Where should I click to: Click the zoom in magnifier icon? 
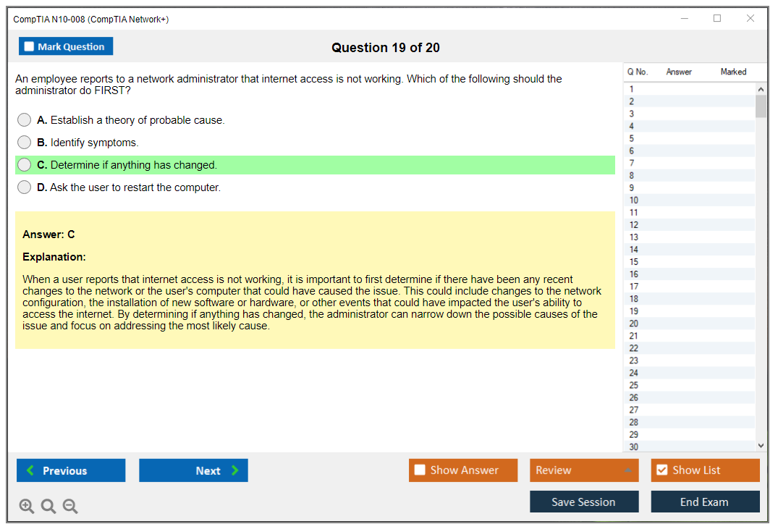pos(27,507)
